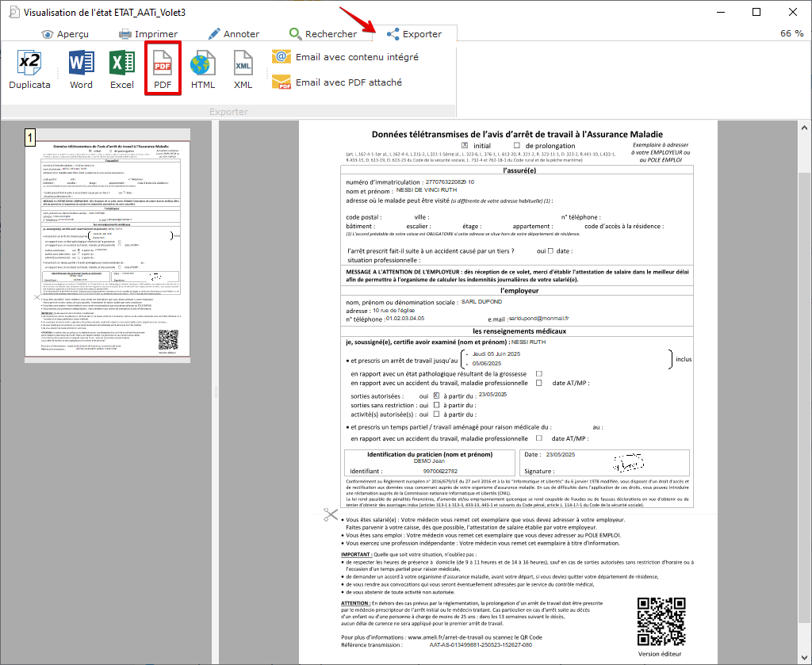Viewport: 812px width, 665px height.
Task: Select the Exporter tab
Action: click(413, 34)
